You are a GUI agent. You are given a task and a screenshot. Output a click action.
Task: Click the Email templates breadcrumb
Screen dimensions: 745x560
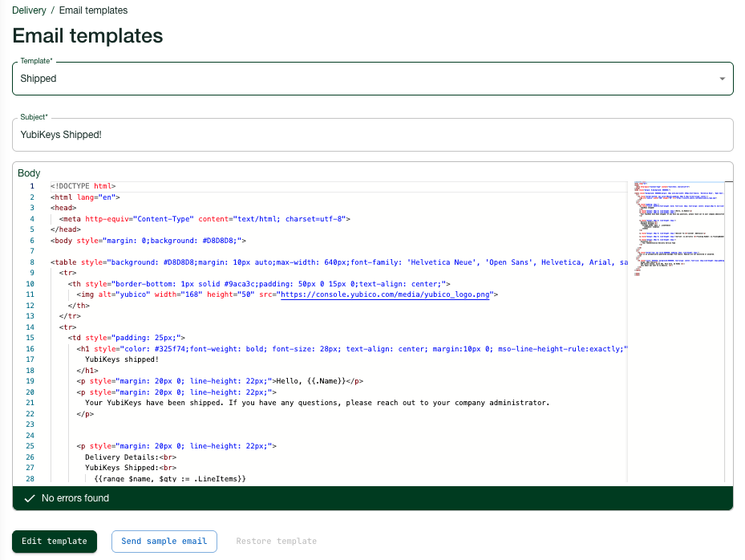coord(93,10)
